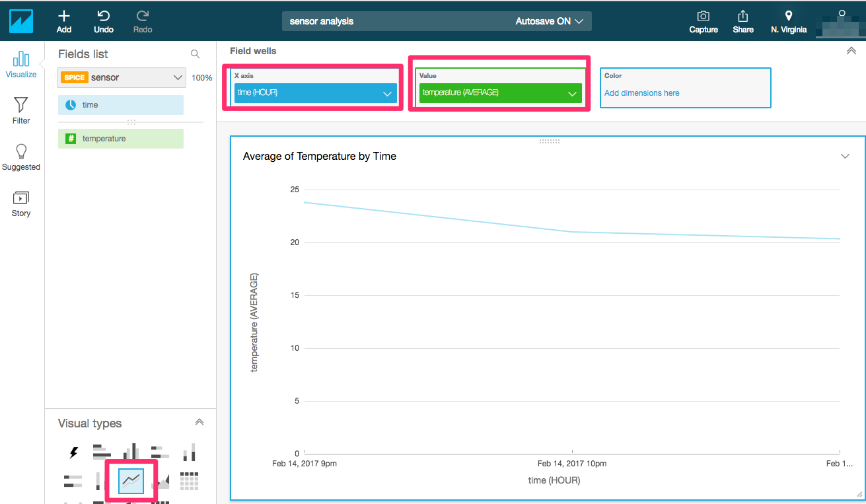This screenshot has width=866, height=504.
Task: Open the Story pane
Action: (x=21, y=203)
